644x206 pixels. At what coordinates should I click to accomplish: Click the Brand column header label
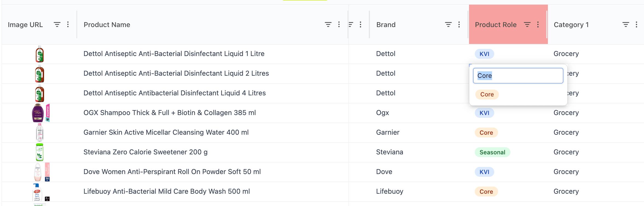[386, 25]
